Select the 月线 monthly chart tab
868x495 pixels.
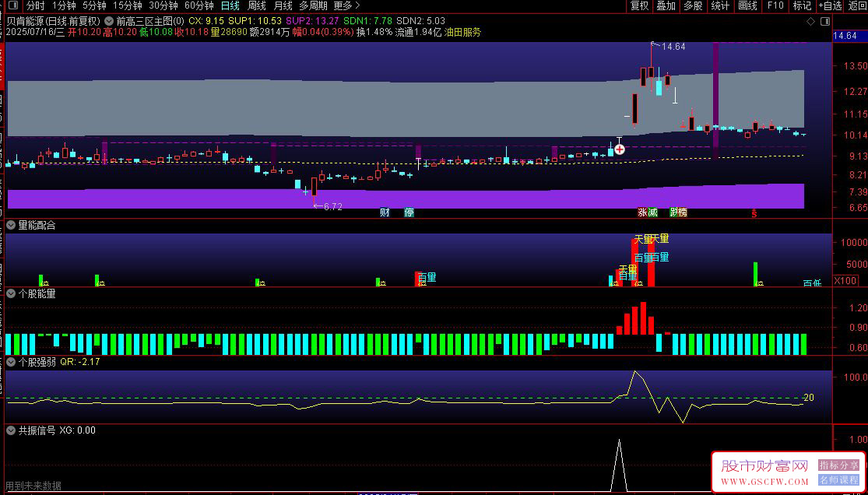[283, 6]
